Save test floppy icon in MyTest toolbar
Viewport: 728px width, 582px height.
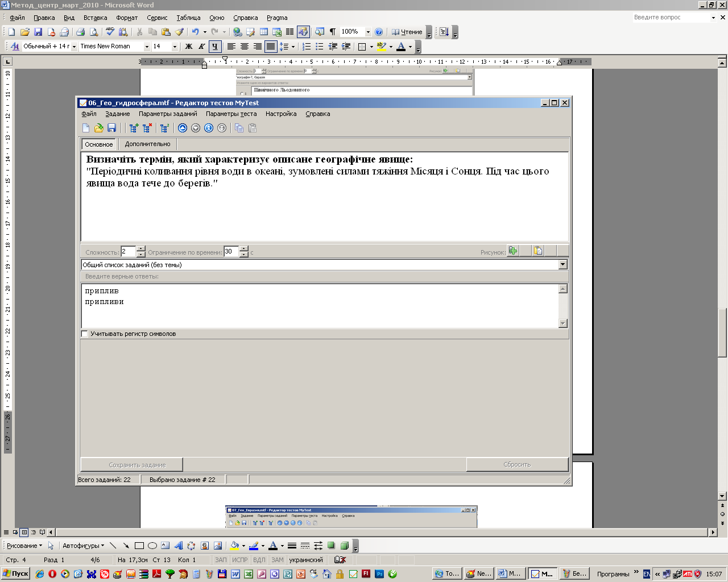point(111,128)
